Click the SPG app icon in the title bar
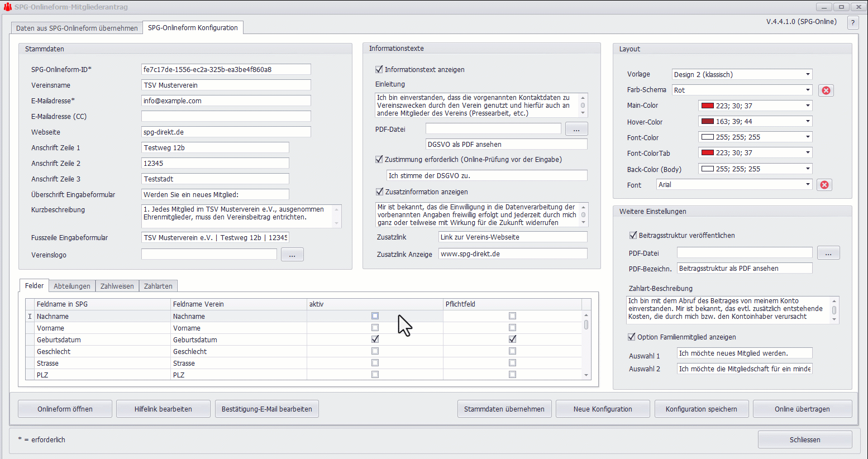This screenshot has height=459, width=868. pyautogui.click(x=7, y=7)
